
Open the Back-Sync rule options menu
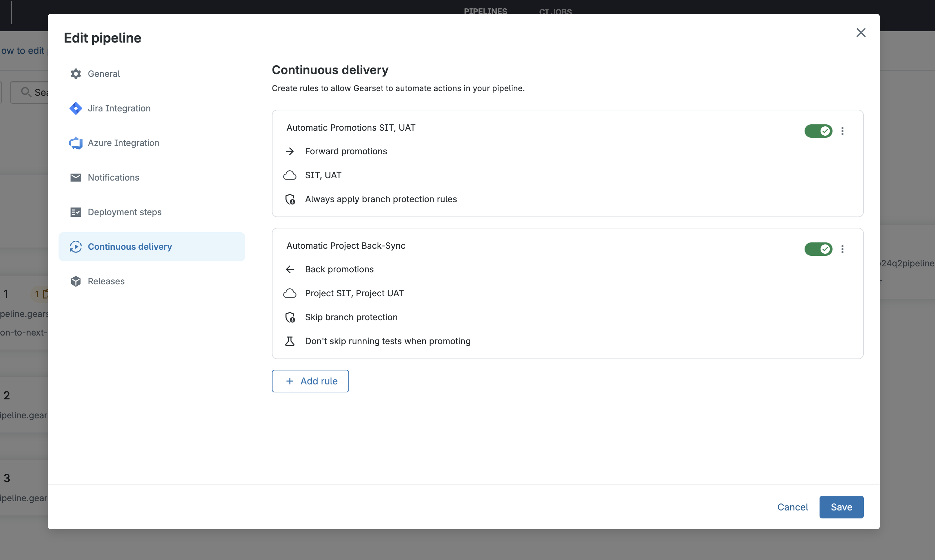(842, 249)
